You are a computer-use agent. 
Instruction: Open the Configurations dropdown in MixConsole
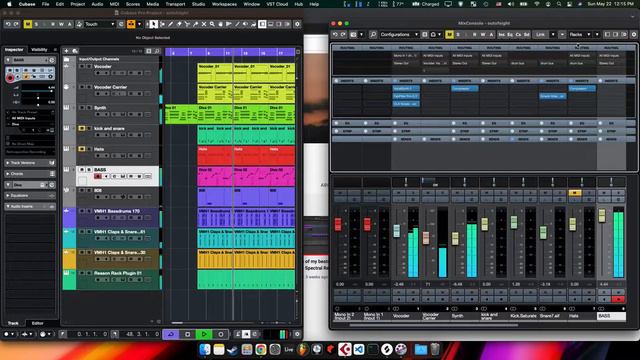[x=399, y=35]
